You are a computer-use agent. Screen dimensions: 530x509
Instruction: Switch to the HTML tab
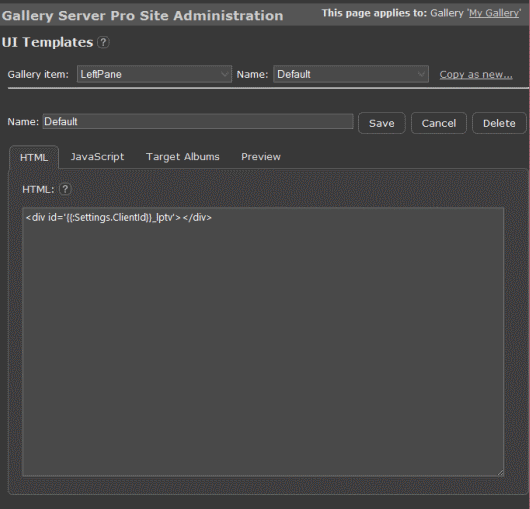34,157
